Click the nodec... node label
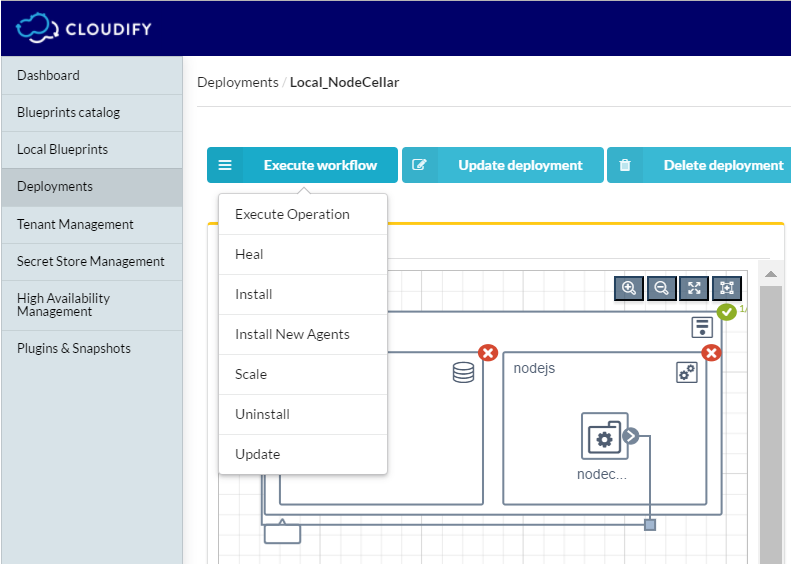 602,474
